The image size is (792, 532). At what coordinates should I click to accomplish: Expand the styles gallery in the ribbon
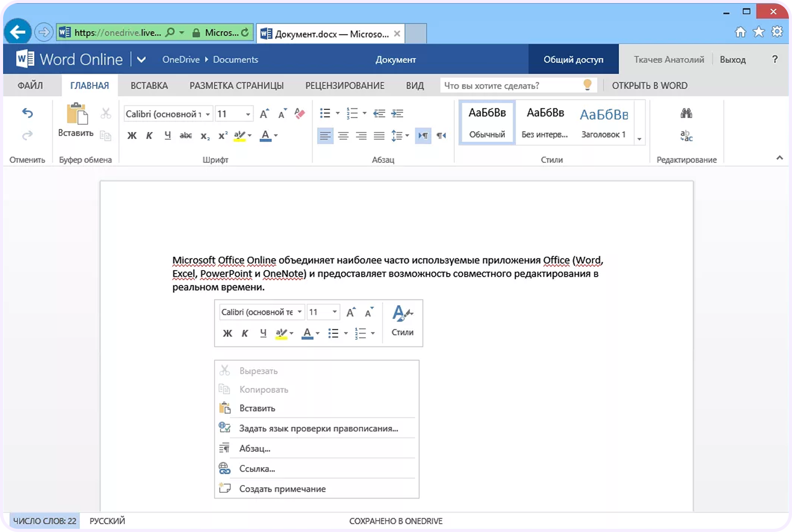coord(639,139)
